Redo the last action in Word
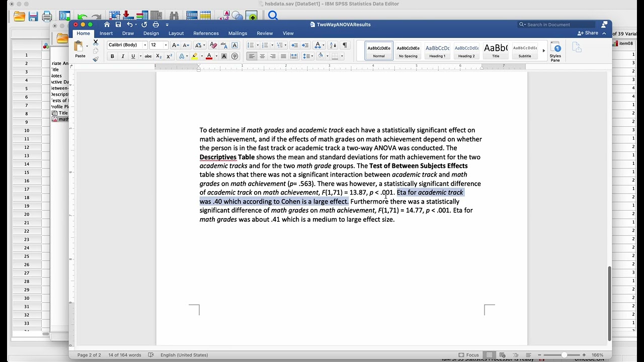This screenshot has width=644, height=362. 144,25
